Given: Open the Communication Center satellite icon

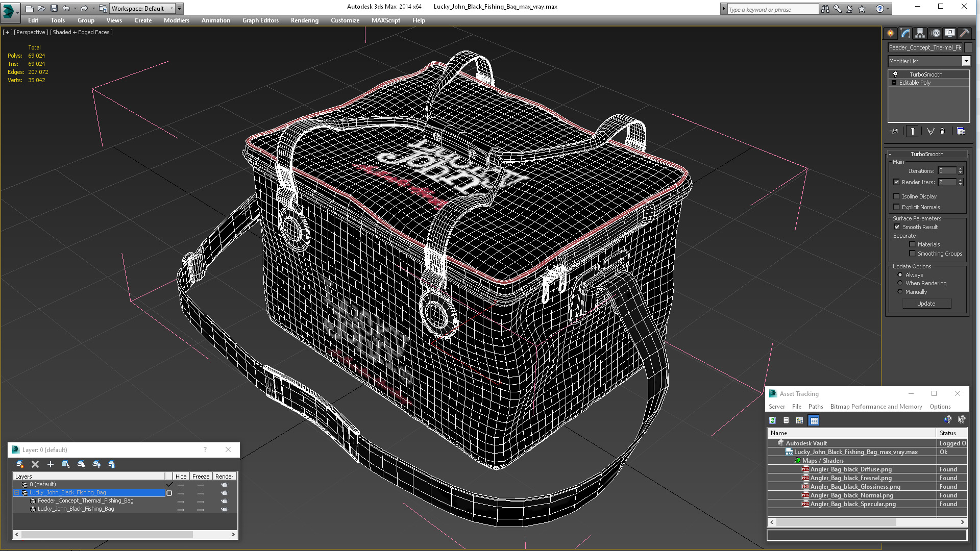Looking at the screenshot, I should (x=850, y=9).
